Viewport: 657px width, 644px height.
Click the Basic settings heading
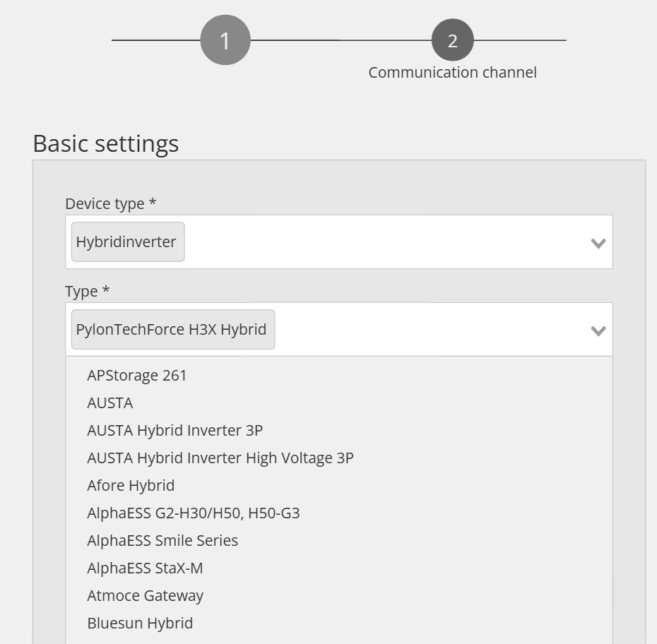tap(106, 143)
